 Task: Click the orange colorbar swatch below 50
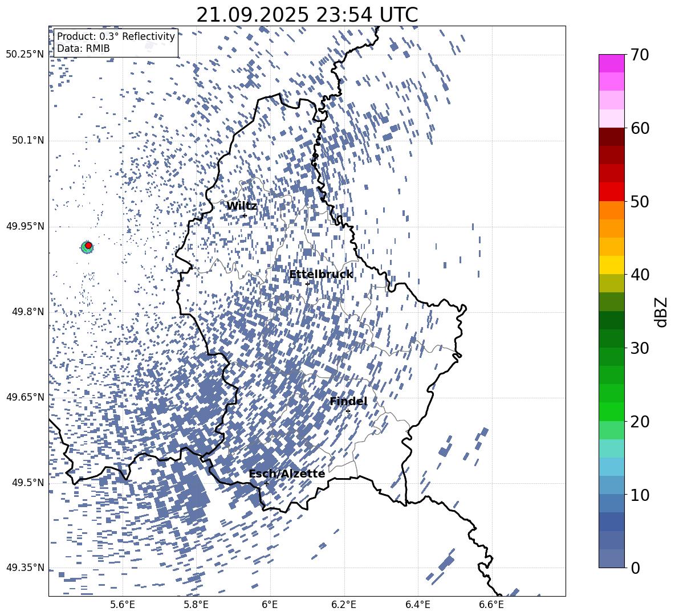point(611,210)
